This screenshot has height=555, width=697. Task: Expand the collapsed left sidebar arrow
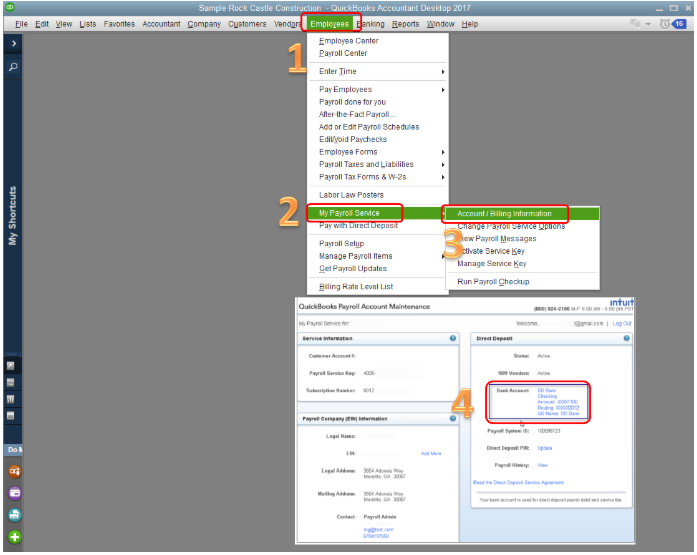[x=13, y=43]
